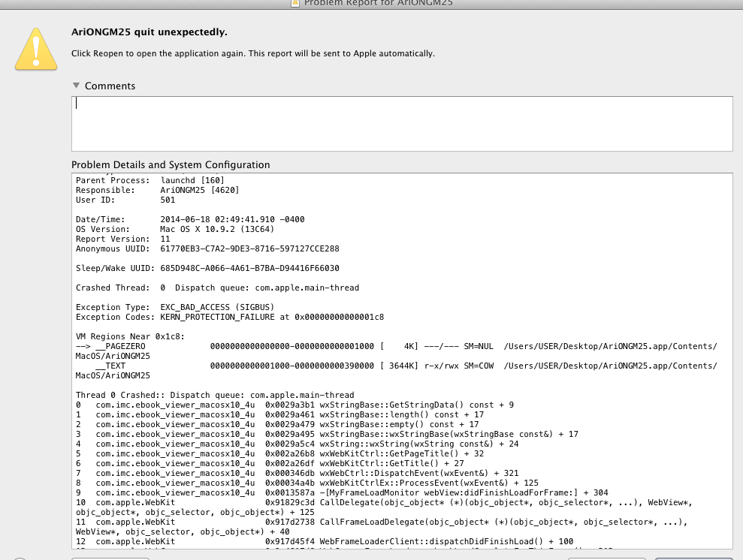Image resolution: width=743 pixels, height=560 pixels.
Task: Click Sleep/Wake UUID value starting 685D948C
Action: [249, 269]
